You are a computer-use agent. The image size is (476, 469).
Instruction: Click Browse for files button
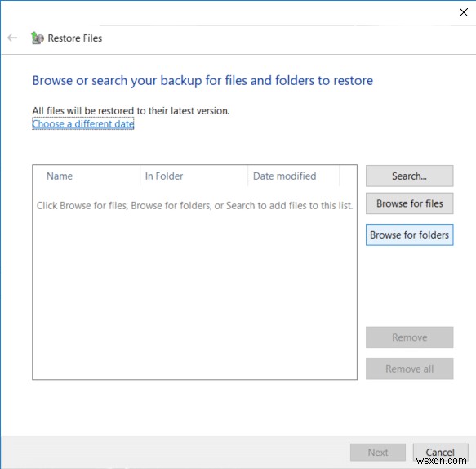point(409,203)
